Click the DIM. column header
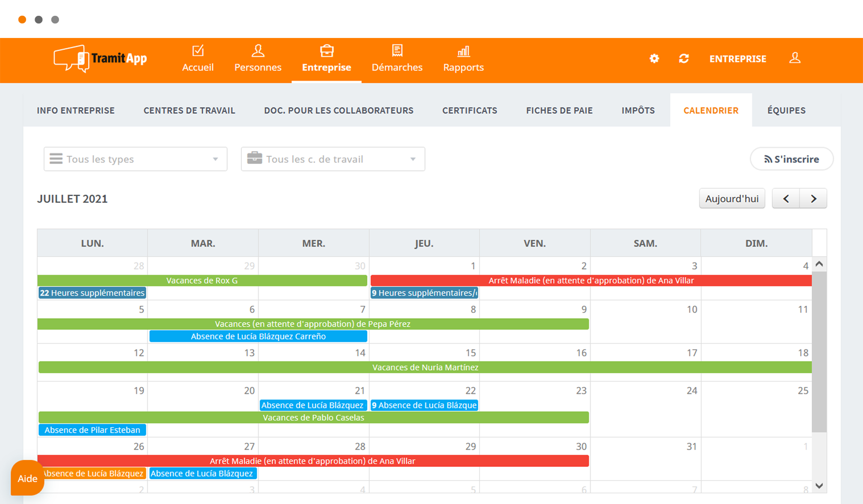 click(756, 243)
